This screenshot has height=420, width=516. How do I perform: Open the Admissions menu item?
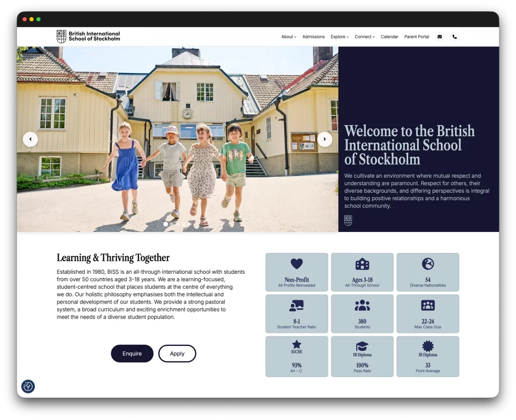(x=313, y=37)
